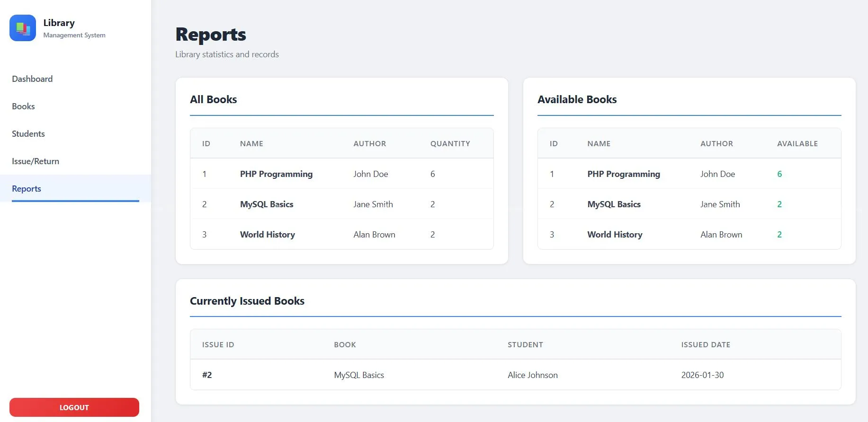The width and height of the screenshot is (868, 422).
Task: Click the Library app logo icon
Action: pyautogui.click(x=23, y=28)
